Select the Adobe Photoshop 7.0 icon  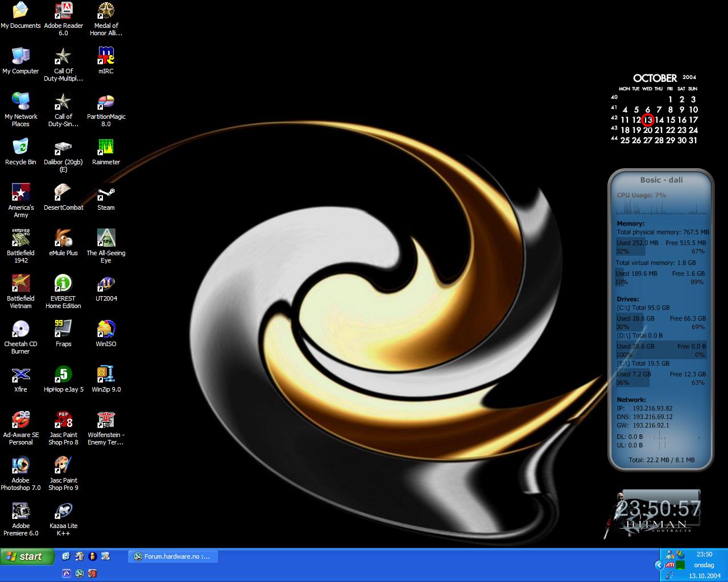point(20,473)
